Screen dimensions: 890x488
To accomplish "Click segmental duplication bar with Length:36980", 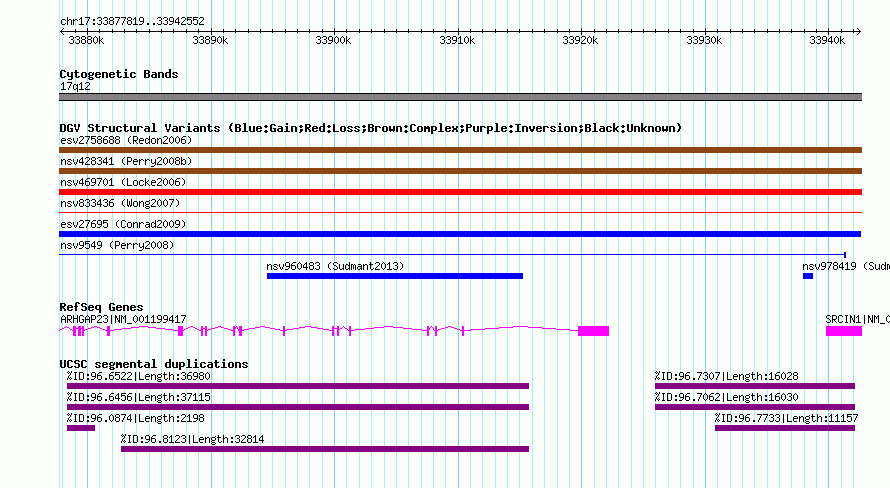I will 298,386.
